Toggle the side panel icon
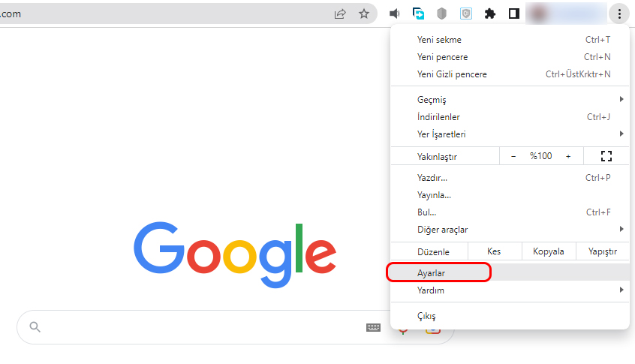 (514, 14)
